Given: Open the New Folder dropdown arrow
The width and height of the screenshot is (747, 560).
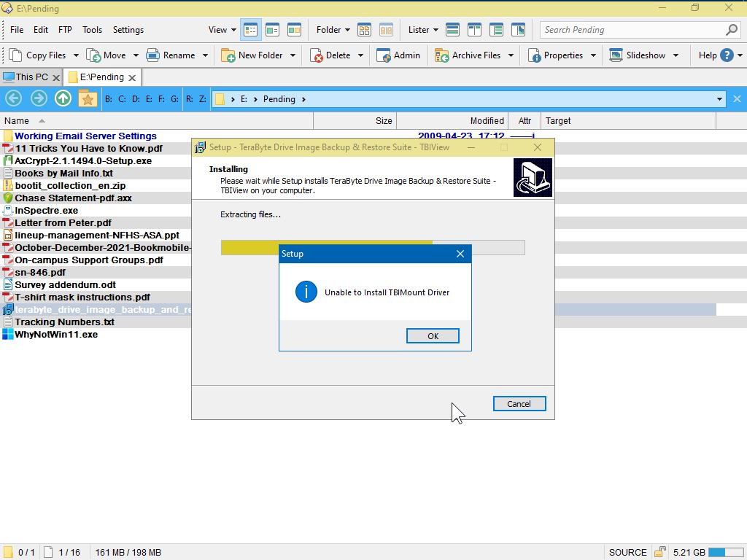Looking at the screenshot, I should (293, 55).
